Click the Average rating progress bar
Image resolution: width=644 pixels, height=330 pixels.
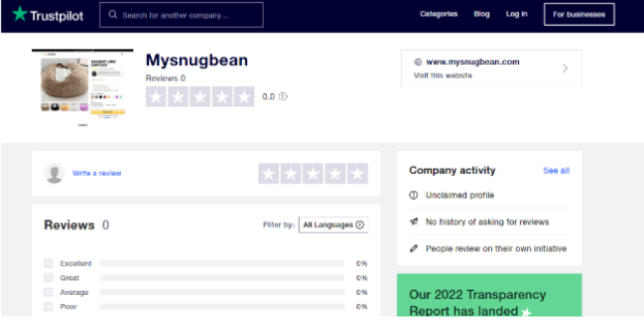(223, 292)
